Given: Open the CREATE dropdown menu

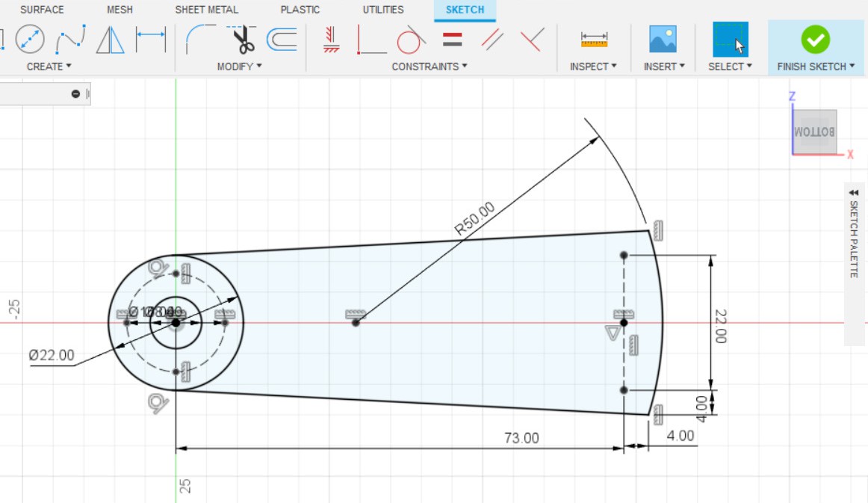Looking at the screenshot, I should coord(49,67).
